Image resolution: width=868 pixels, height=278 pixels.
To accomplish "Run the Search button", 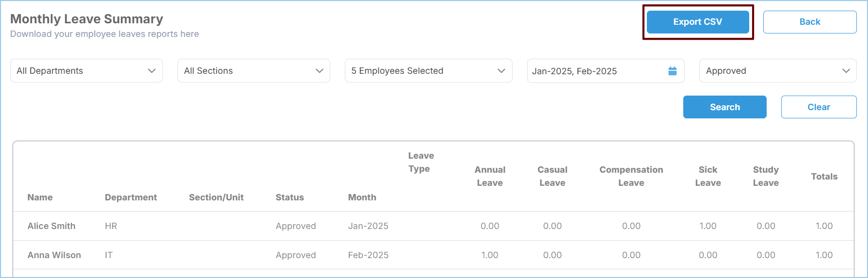I will tap(724, 107).
